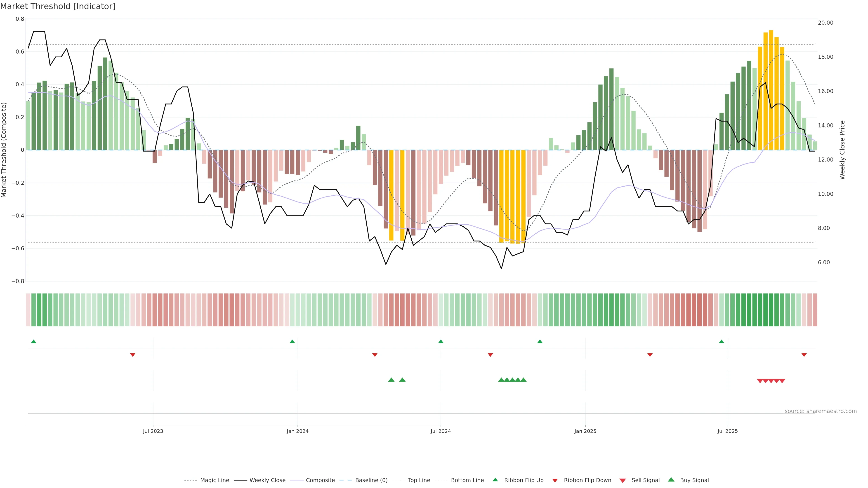Click the rightmost red Ribbon Flip Down marker
Viewport: 868px width, 488px height.
(x=804, y=355)
